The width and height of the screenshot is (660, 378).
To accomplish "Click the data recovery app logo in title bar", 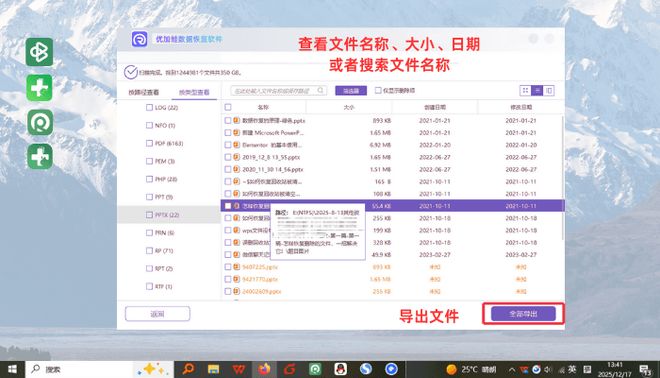I will pyautogui.click(x=139, y=39).
